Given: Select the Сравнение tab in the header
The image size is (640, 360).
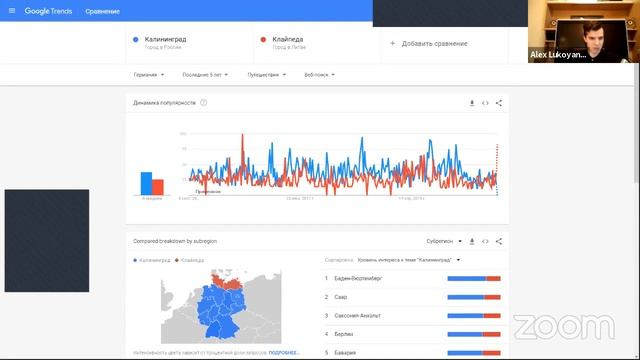Looking at the screenshot, I should click(x=102, y=11).
